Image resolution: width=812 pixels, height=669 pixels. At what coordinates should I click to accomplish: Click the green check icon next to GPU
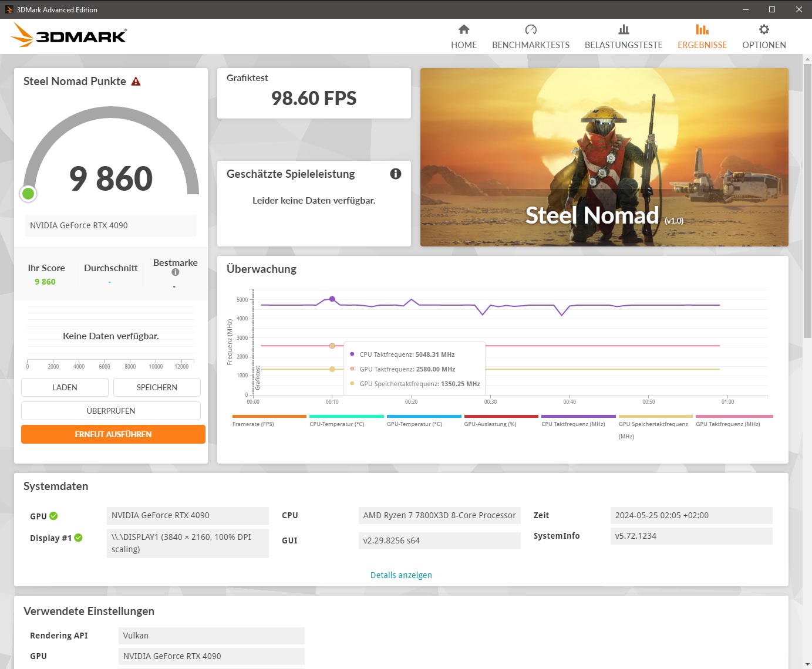tap(53, 516)
